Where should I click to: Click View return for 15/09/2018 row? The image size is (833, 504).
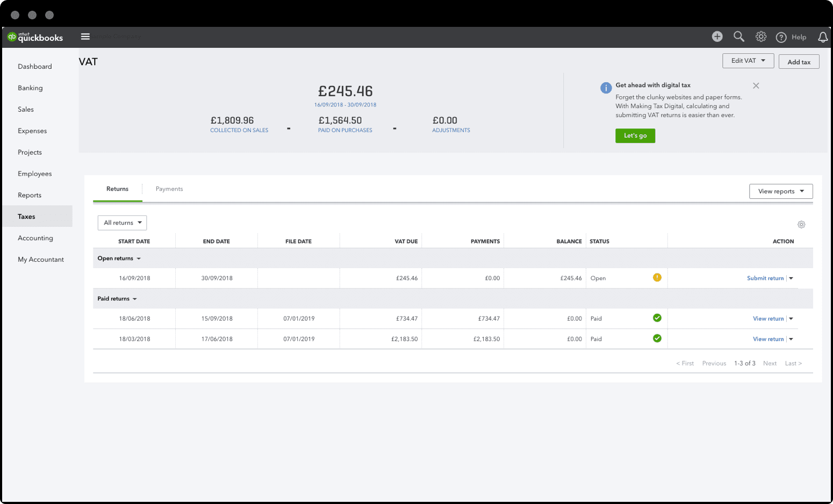[x=768, y=319]
